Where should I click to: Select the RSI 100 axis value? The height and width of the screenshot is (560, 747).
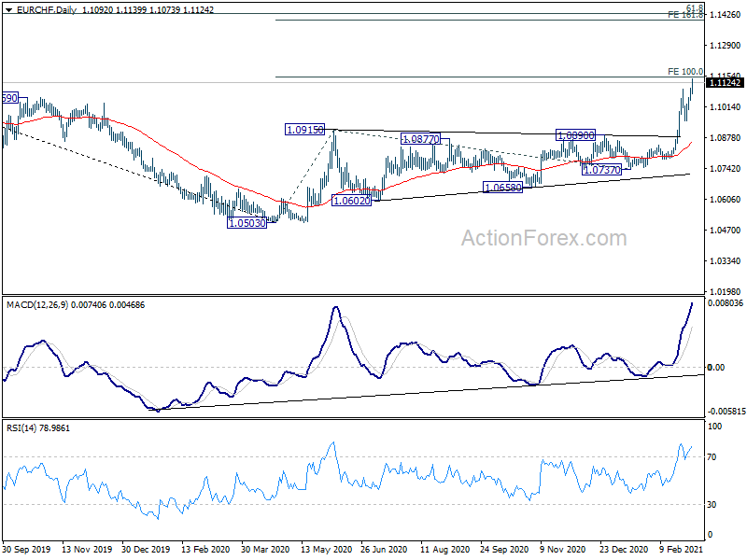(x=714, y=427)
